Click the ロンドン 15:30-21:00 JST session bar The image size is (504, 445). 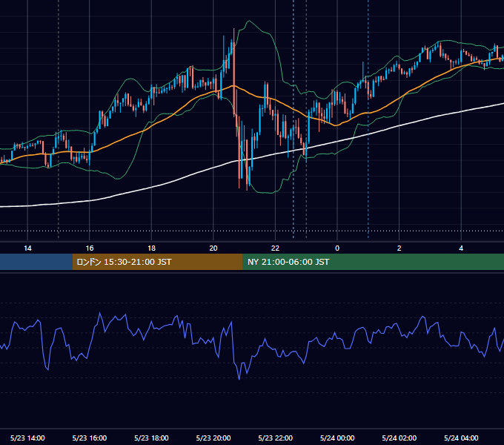pyautogui.click(x=157, y=262)
